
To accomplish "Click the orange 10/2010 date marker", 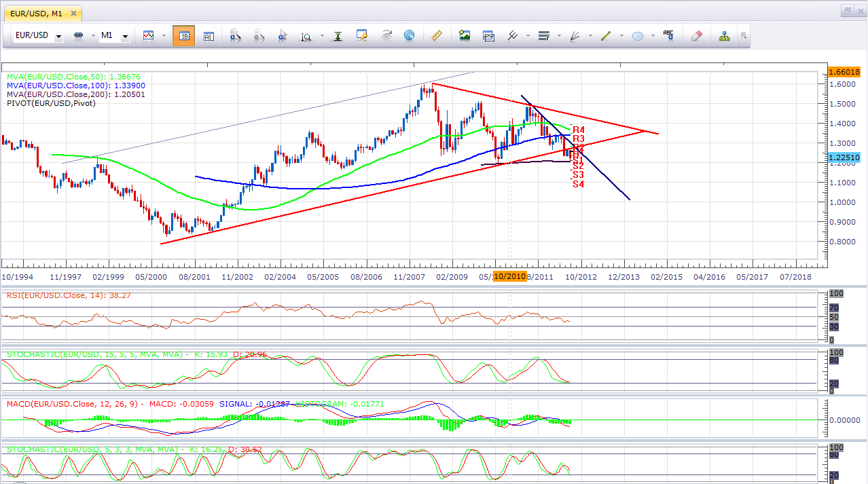I will pos(509,277).
